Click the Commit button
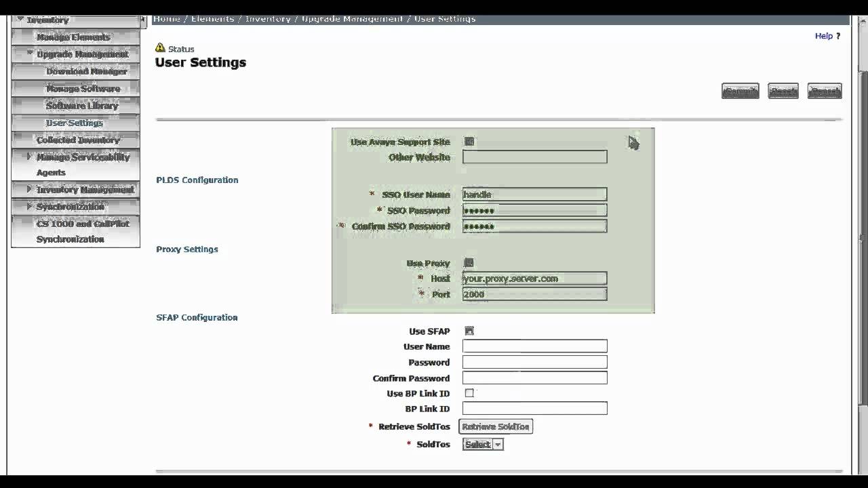The width and height of the screenshot is (868, 488). point(740,91)
